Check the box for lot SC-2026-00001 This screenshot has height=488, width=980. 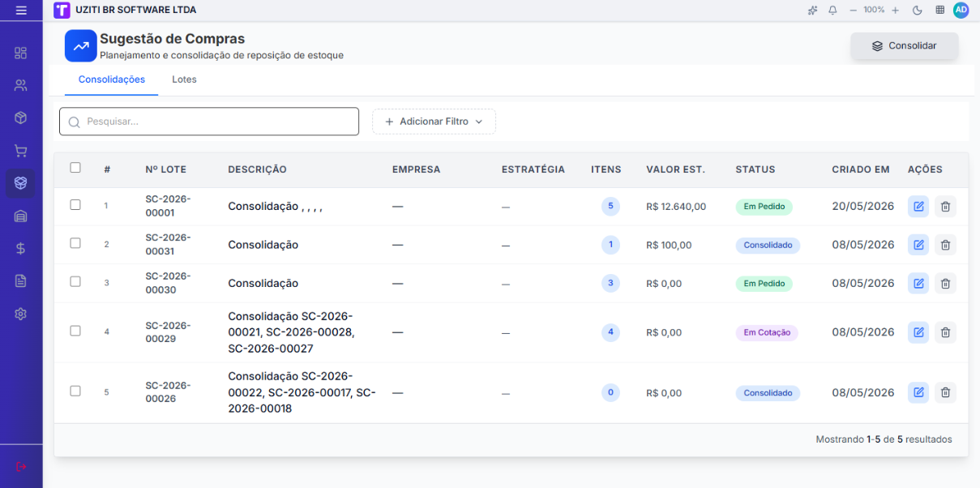(x=75, y=205)
